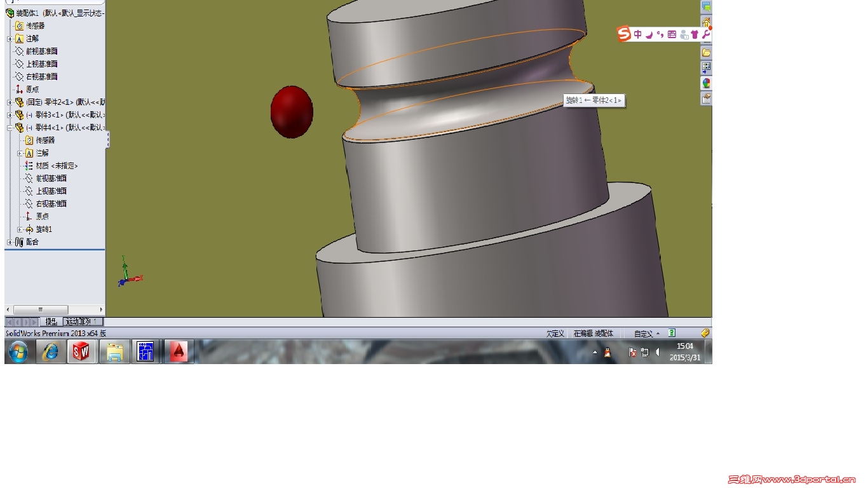
Task: Open the SolidWorks Resources home pane
Action: (x=706, y=23)
